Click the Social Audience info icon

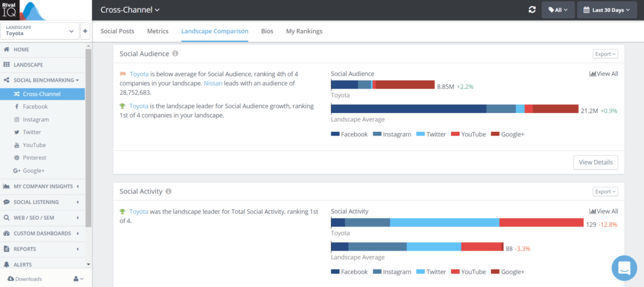coord(175,54)
